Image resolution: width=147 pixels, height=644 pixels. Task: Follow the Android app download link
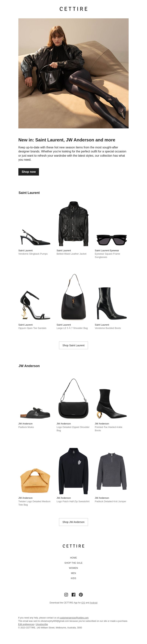tap(93, 603)
